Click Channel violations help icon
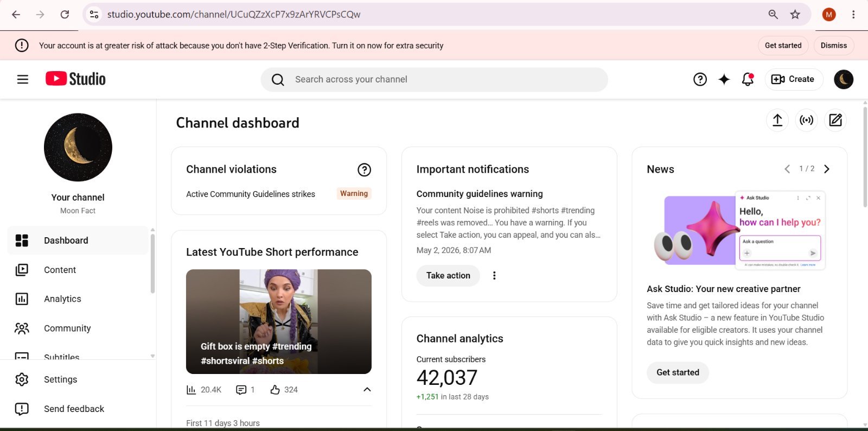Screen dimensions: 868x431 click(x=364, y=170)
